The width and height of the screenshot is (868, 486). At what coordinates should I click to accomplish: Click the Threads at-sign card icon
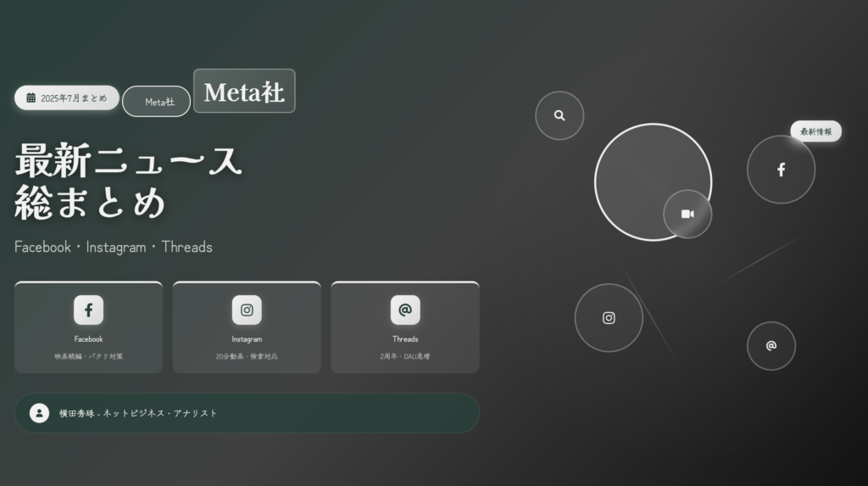405,310
